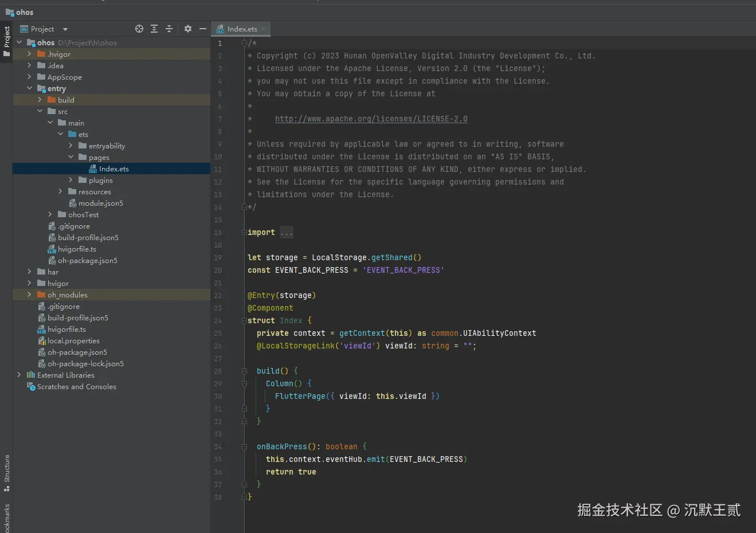Click the Expand All icon in Project toolbar
The height and width of the screenshot is (533, 756).
(154, 29)
